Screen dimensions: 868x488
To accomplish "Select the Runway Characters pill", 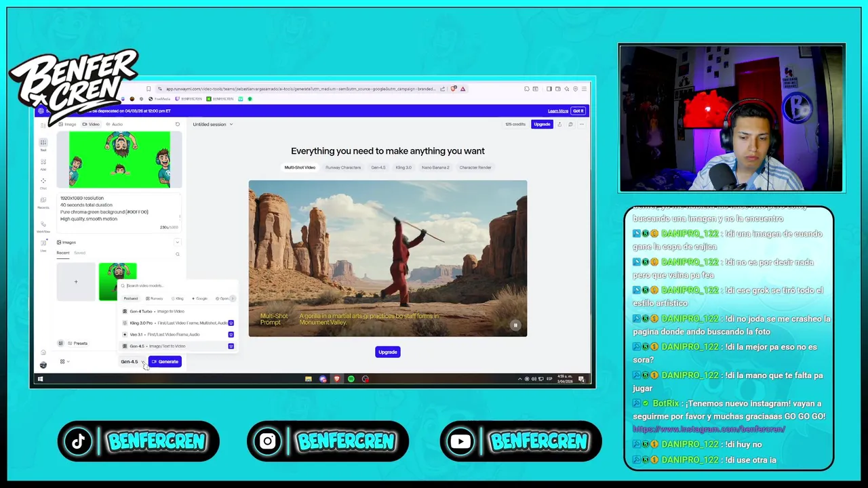I will tap(343, 167).
